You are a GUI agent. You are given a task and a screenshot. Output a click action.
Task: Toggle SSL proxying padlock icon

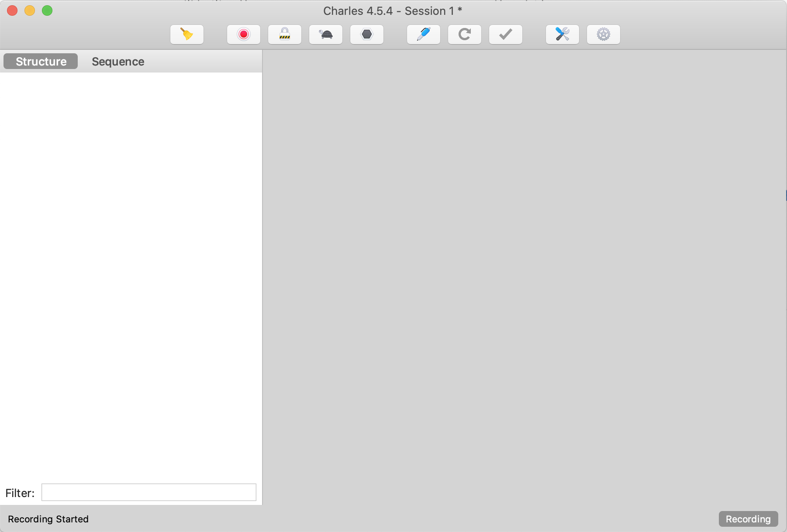click(285, 35)
